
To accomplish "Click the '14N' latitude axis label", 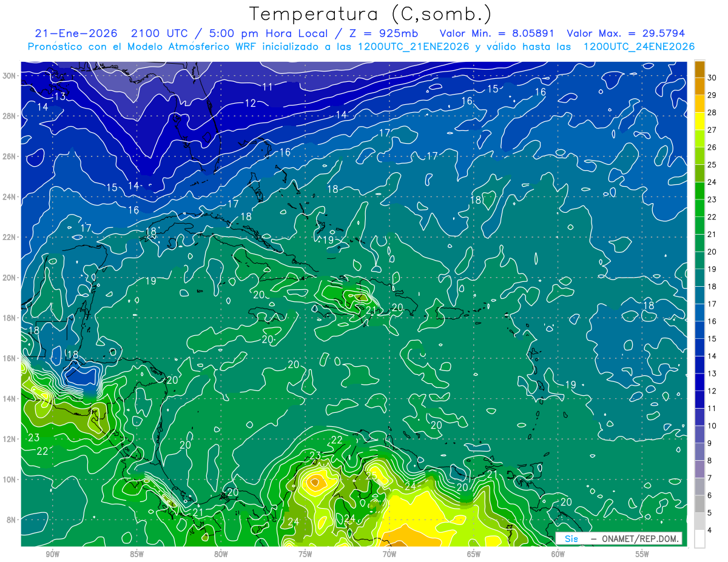I will pos(10,399).
